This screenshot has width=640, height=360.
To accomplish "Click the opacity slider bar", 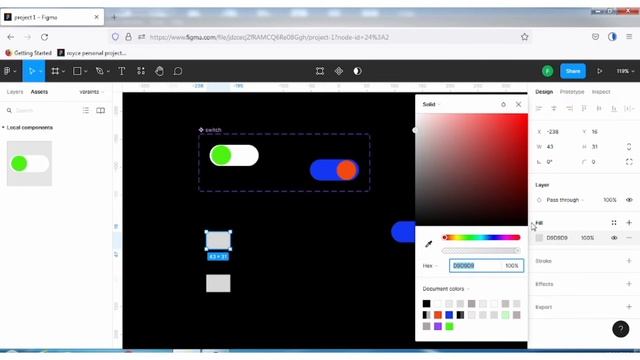I will [481, 251].
